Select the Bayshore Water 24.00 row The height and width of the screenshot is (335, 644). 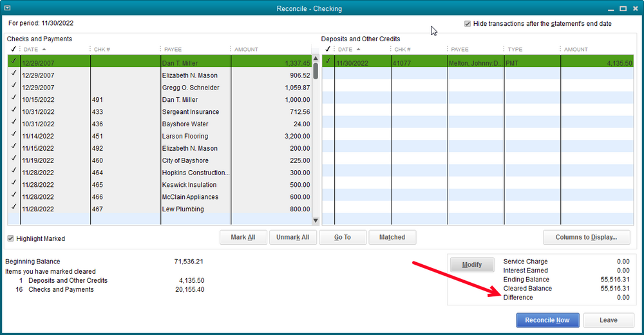(160, 124)
